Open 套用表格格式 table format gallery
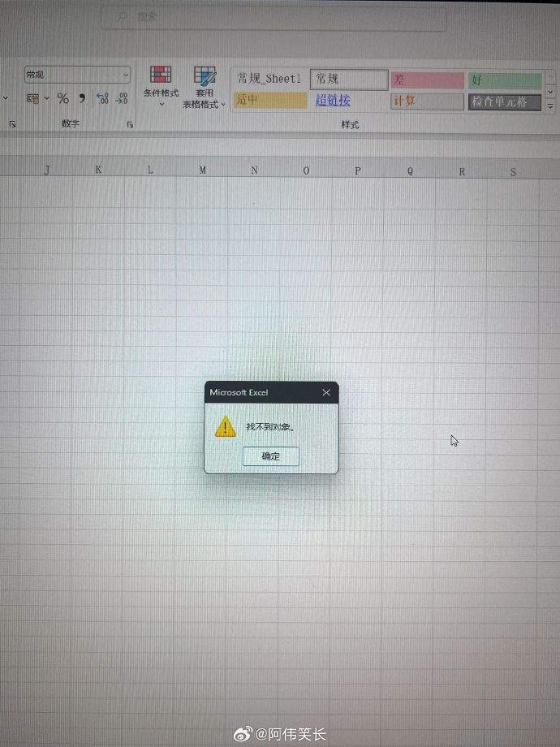This screenshot has height=747, width=560. tap(204, 88)
